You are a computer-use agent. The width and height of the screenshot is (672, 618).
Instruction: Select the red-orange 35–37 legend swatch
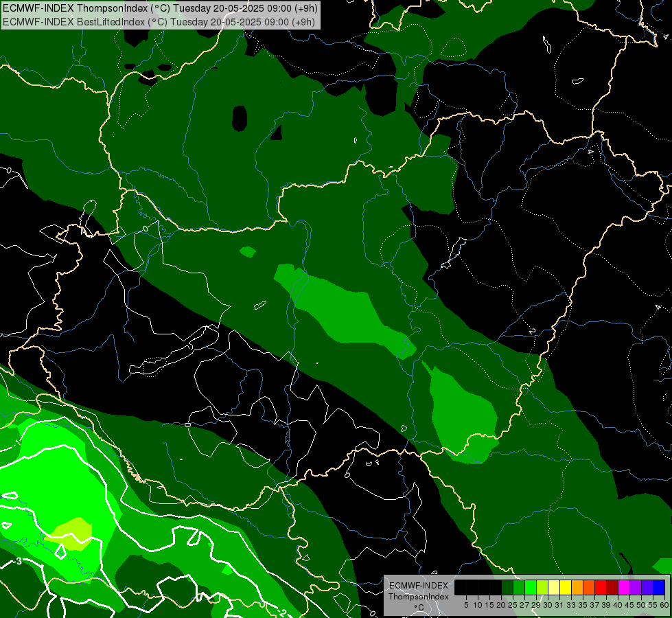(589, 587)
